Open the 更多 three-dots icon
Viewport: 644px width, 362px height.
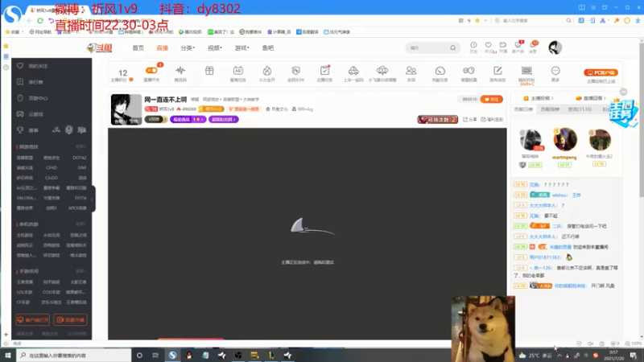pos(555,71)
